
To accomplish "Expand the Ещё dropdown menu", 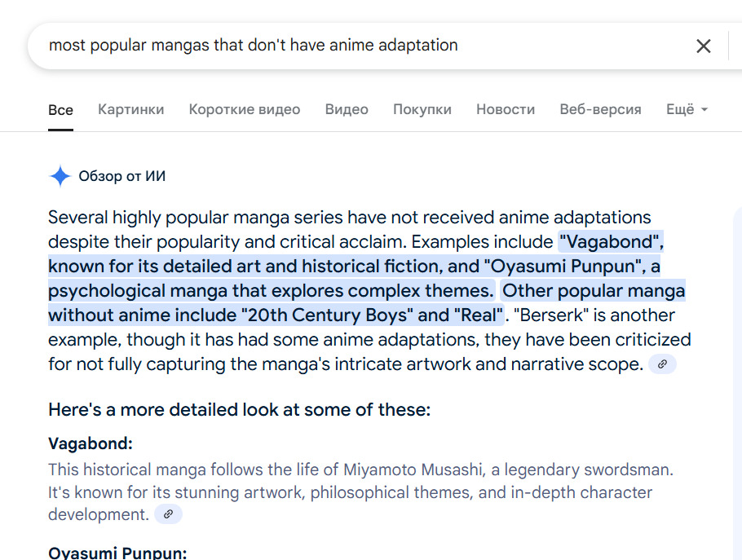I will pos(686,109).
